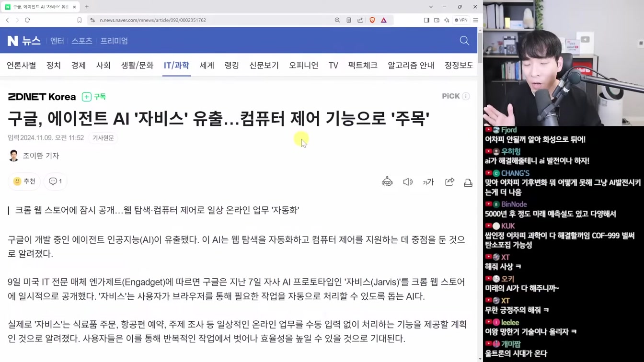Image resolution: width=644 pixels, height=362 pixels.
Task: Open the comments button showing 1
Action: click(x=55, y=181)
